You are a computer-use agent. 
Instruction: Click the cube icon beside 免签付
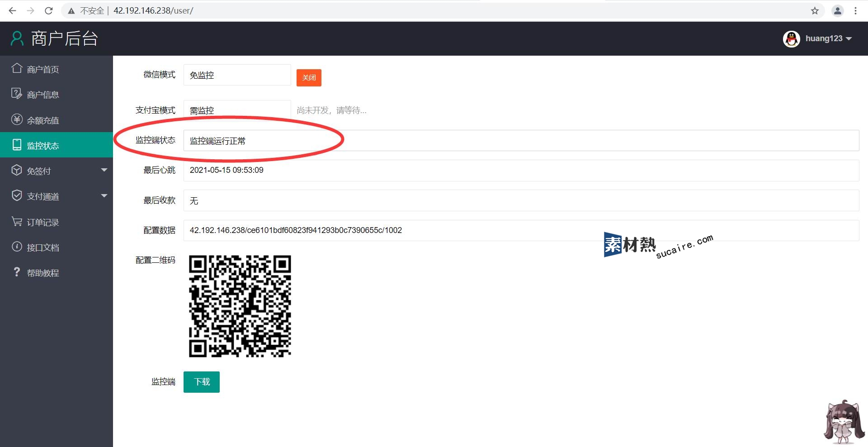[17, 170]
